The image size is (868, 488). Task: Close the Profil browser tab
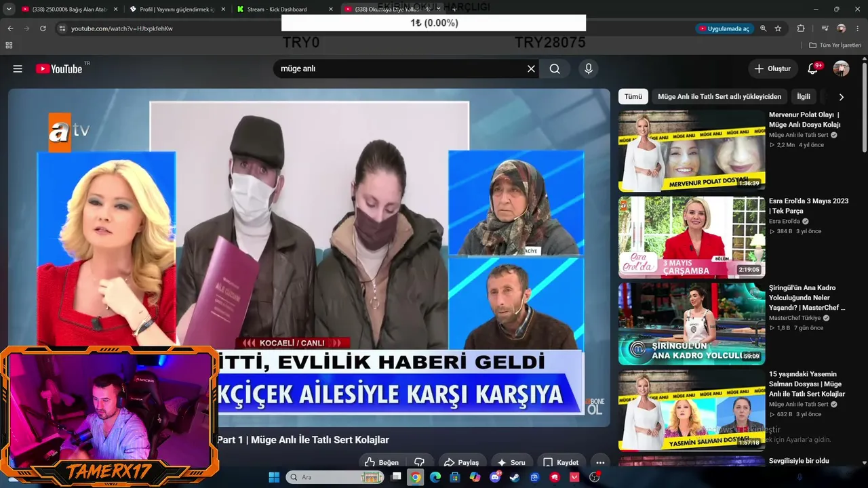tap(223, 9)
